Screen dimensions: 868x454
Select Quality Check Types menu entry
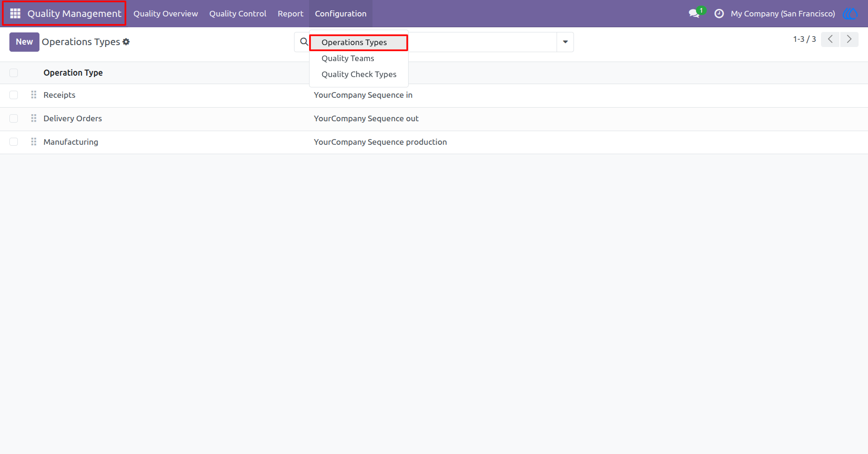point(358,74)
